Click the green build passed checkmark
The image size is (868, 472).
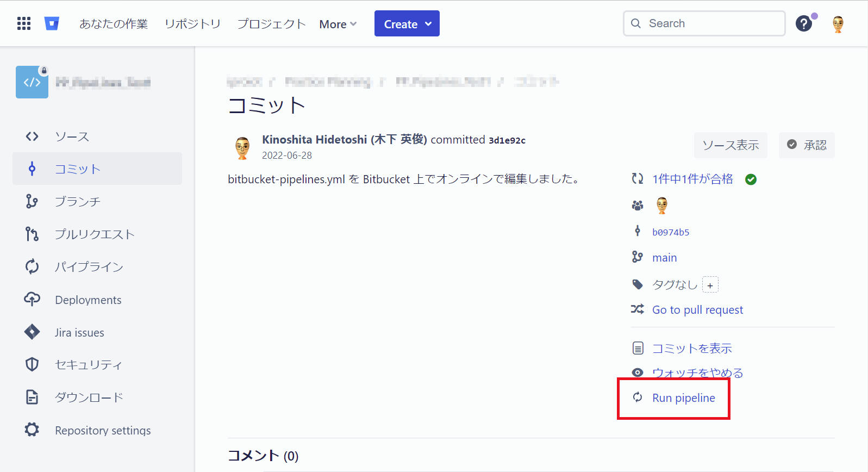(x=751, y=179)
